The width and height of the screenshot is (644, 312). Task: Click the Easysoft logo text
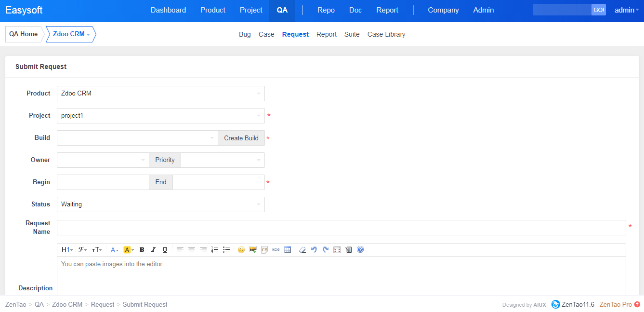click(24, 10)
